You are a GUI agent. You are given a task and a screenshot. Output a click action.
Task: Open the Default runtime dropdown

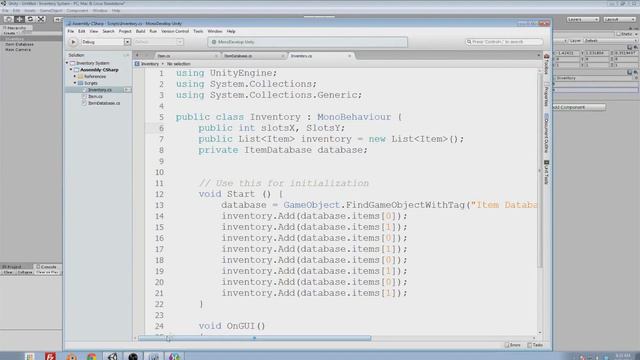(x=158, y=42)
